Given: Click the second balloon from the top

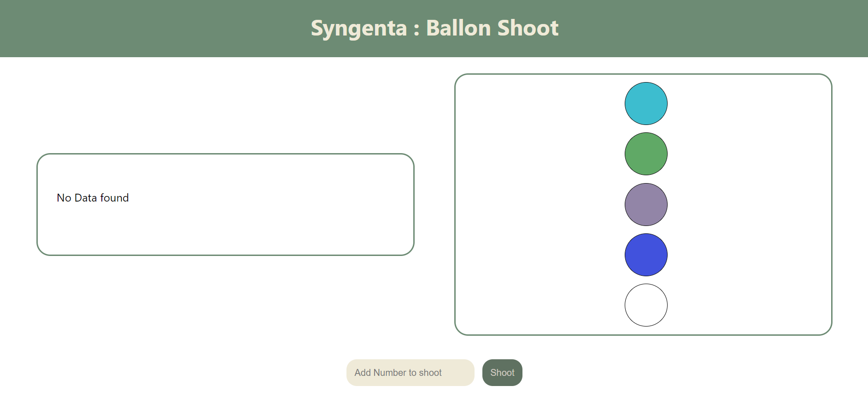Looking at the screenshot, I should [646, 154].
